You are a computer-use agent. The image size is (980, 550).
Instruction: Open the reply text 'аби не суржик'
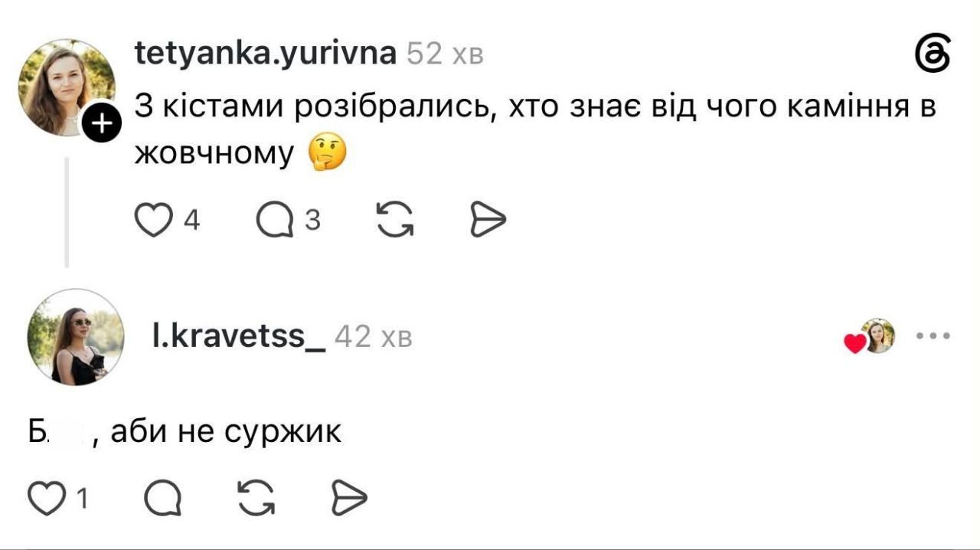pyautogui.click(x=226, y=434)
